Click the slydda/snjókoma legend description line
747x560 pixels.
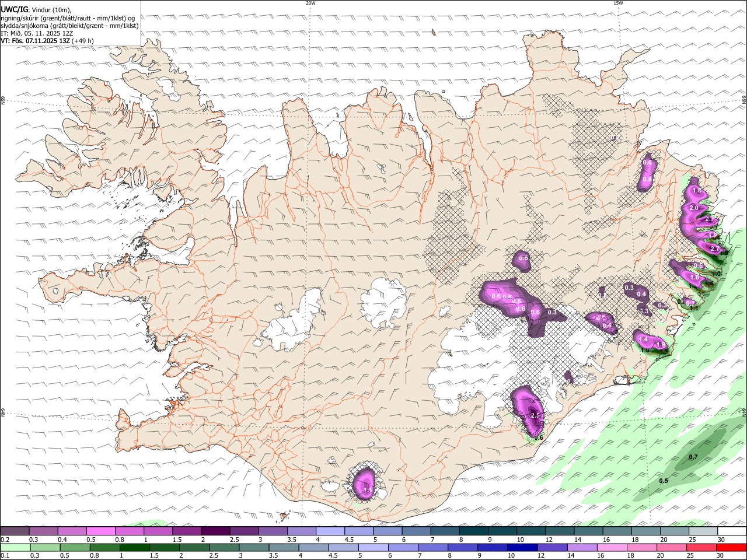pos(69,26)
